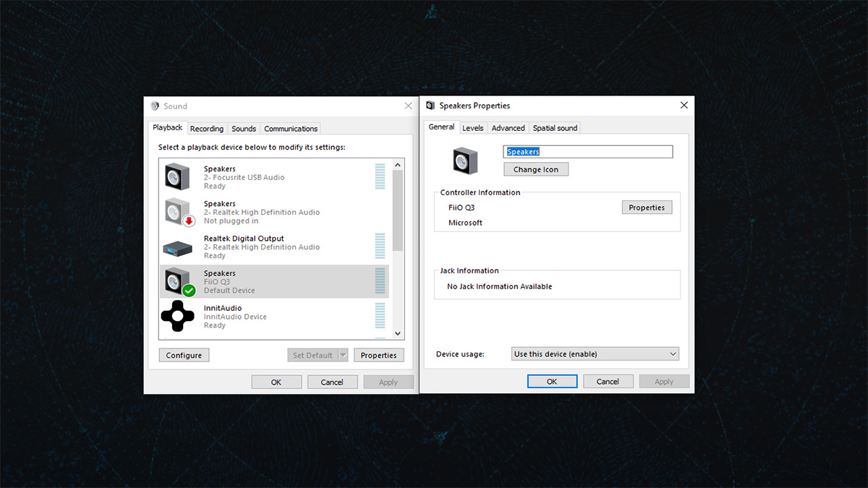Click the FiiO Q3 volume level meter

(x=380, y=281)
